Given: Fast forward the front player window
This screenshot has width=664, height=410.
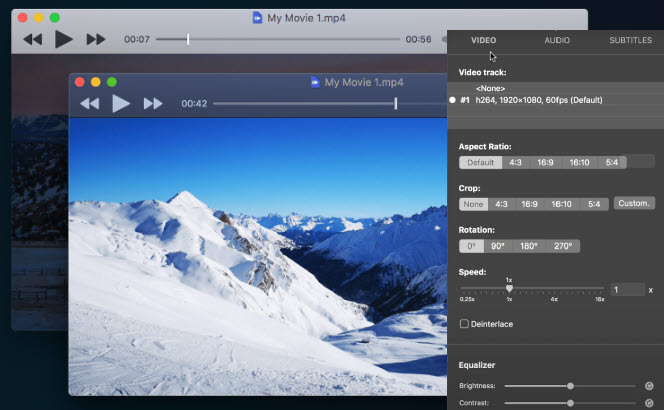Looking at the screenshot, I should coord(153,103).
